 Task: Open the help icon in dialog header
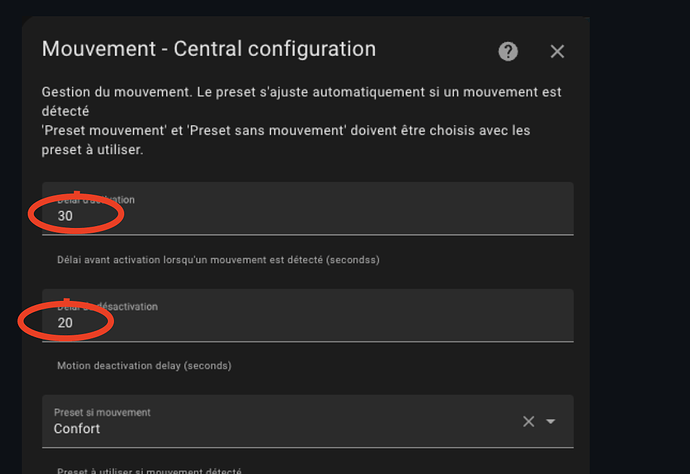508,51
